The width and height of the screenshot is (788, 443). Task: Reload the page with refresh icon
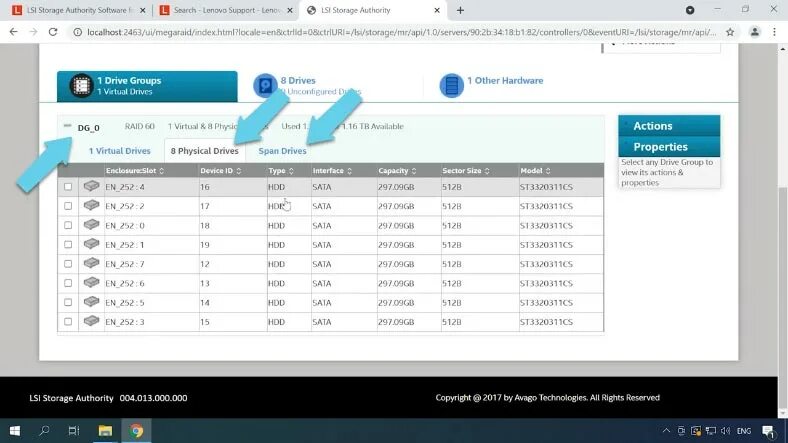pyautogui.click(x=53, y=32)
